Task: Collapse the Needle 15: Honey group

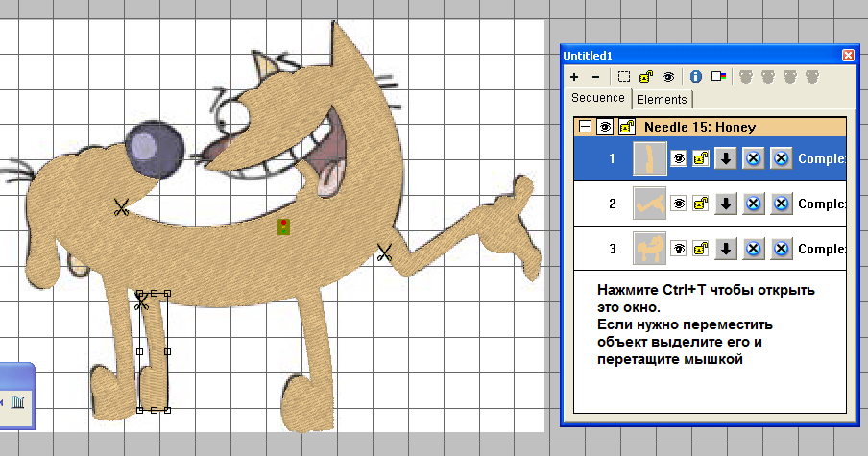Action: coord(585,127)
